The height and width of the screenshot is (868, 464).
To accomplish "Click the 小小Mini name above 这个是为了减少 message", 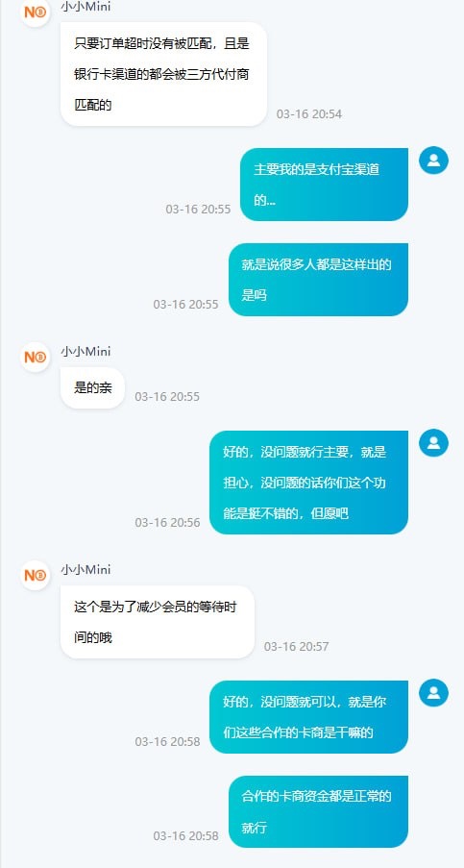I will click(85, 569).
